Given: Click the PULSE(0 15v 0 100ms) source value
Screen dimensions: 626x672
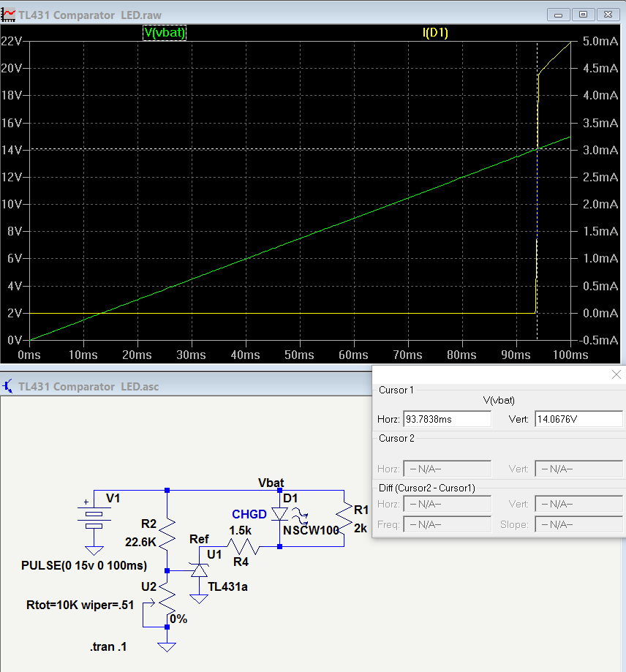Looking at the screenshot, I should point(84,566).
